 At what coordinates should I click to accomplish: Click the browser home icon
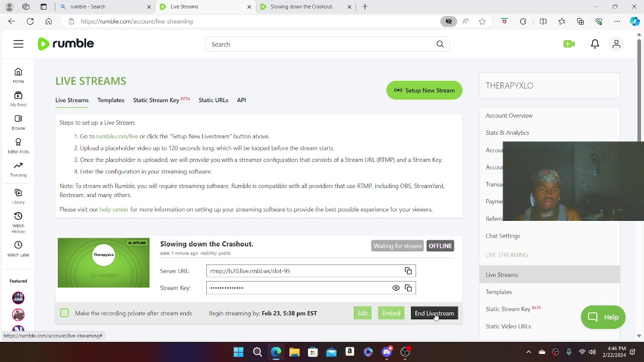click(x=48, y=22)
